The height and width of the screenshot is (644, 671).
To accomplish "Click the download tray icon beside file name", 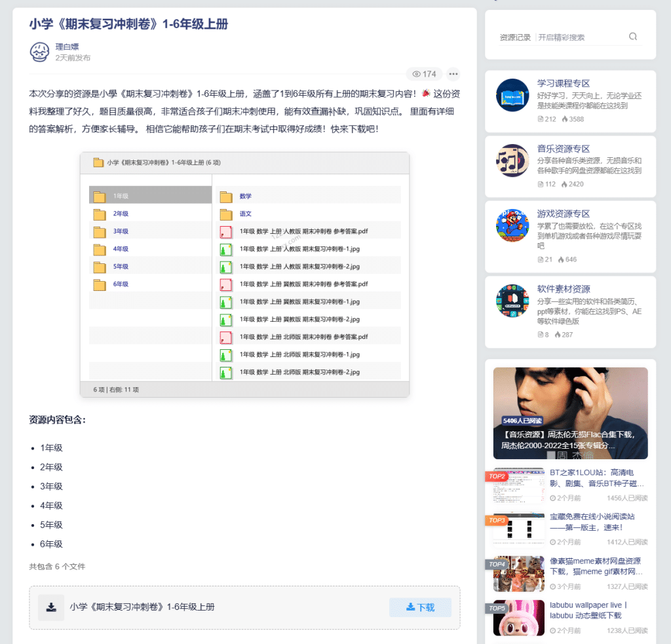I will pyautogui.click(x=51, y=607).
